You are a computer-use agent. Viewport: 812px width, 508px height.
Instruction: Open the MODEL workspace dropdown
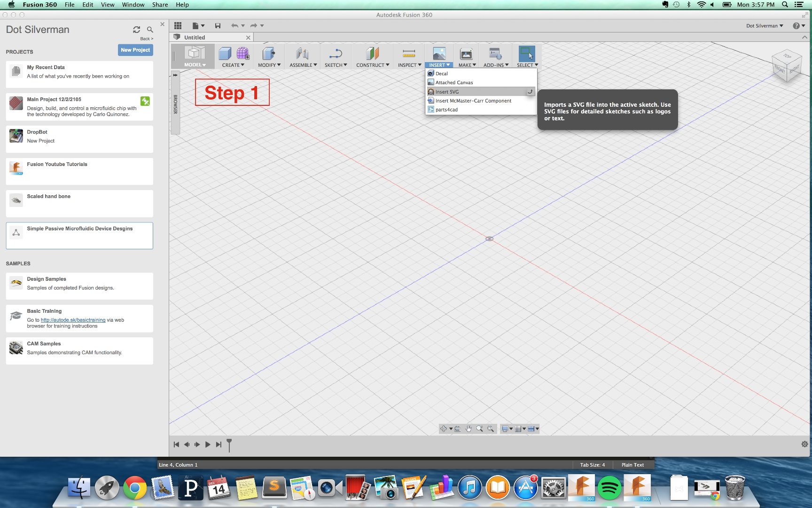195,65
